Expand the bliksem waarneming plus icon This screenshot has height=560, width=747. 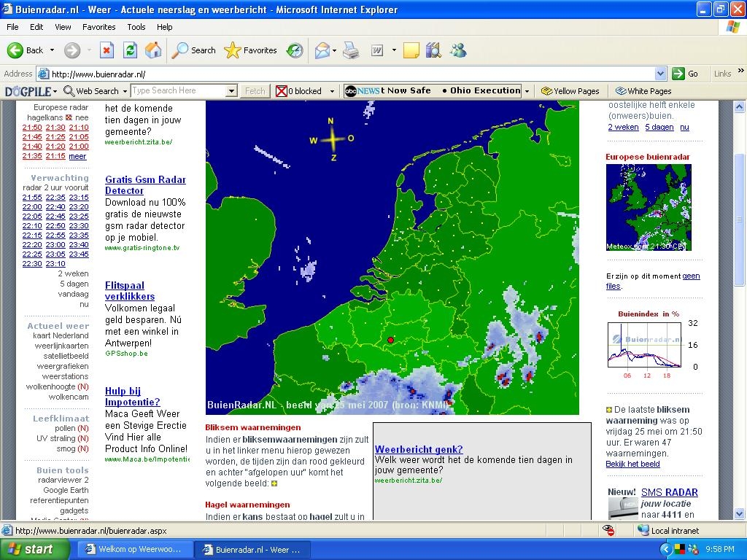pos(609,410)
